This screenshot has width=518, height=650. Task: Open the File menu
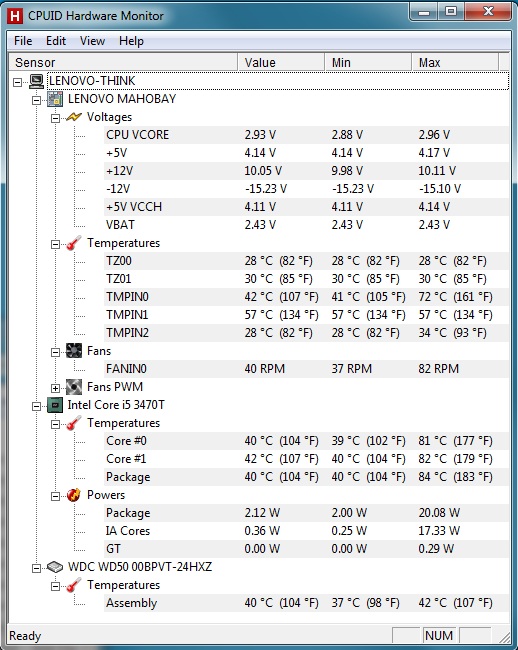(x=23, y=41)
